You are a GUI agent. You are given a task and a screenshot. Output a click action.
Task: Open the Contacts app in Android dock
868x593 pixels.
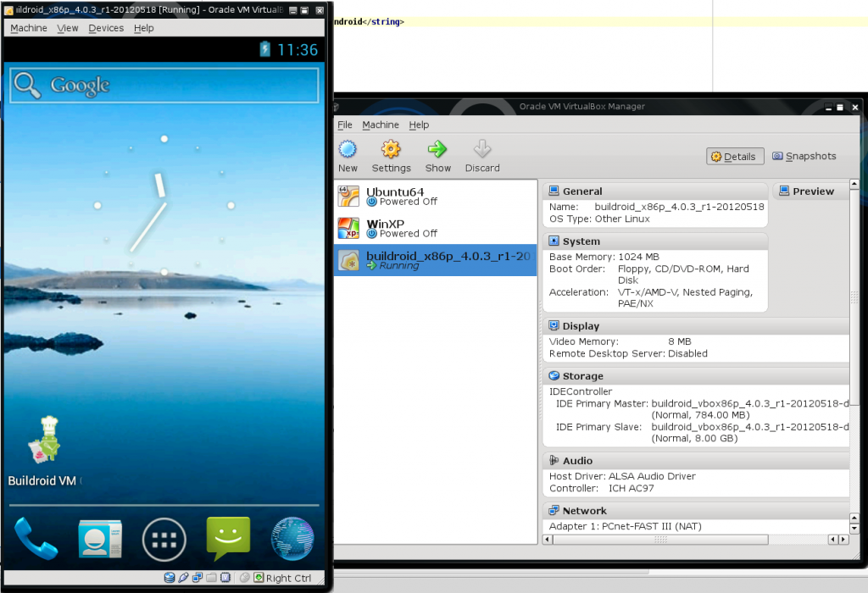click(100, 538)
